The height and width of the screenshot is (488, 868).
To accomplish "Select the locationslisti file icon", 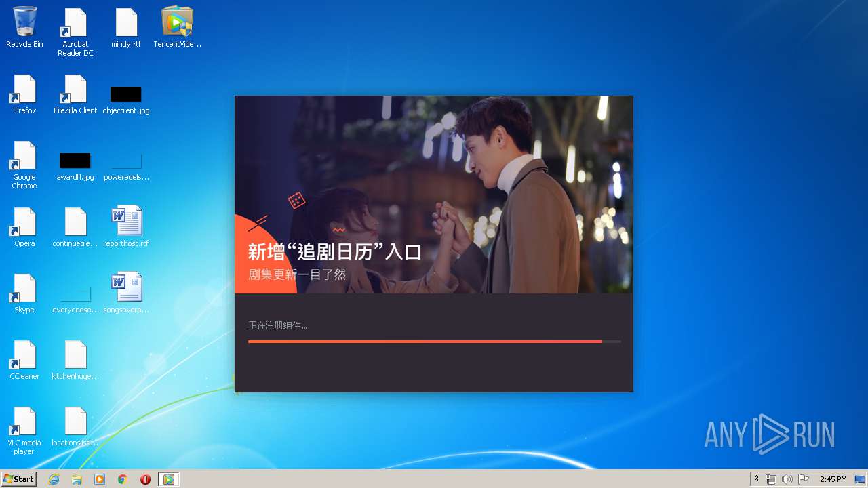I will click(x=75, y=426).
